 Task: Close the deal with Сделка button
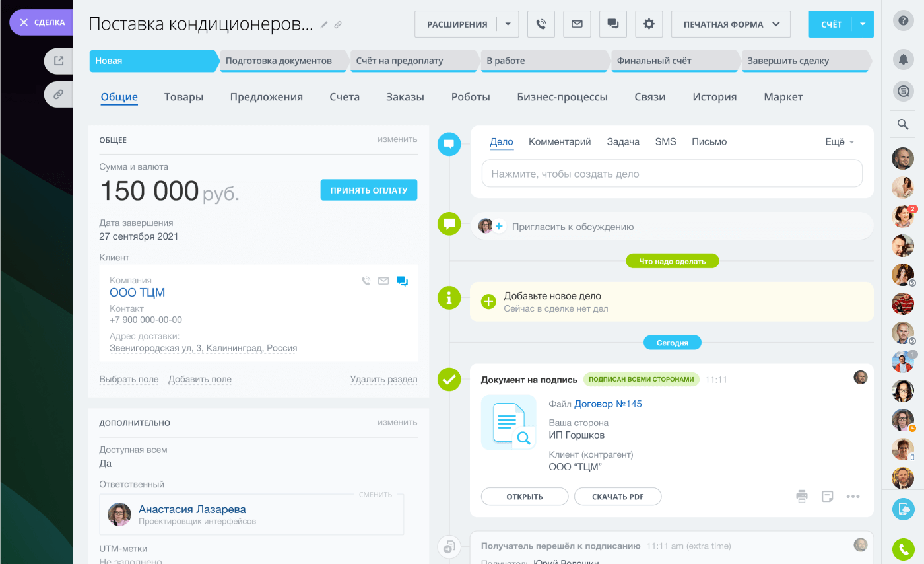[x=42, y=22]
